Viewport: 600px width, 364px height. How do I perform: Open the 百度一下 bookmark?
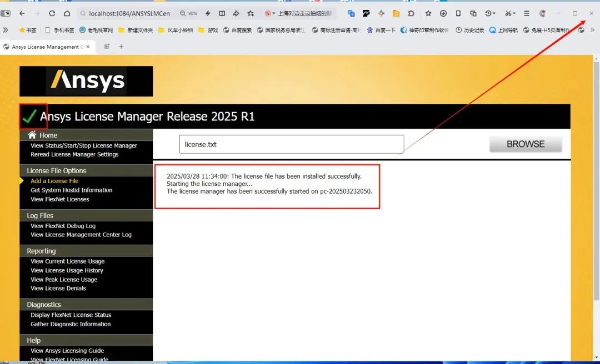pos(381,30)
